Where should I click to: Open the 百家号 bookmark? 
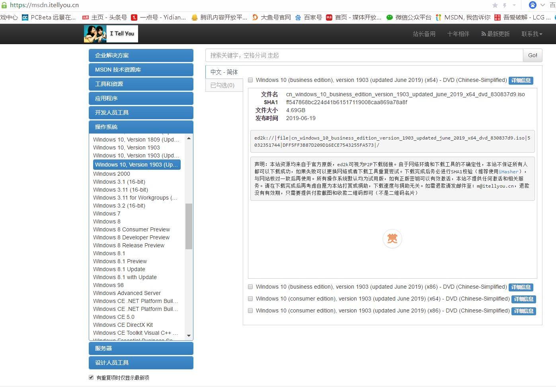pos(308,17)
